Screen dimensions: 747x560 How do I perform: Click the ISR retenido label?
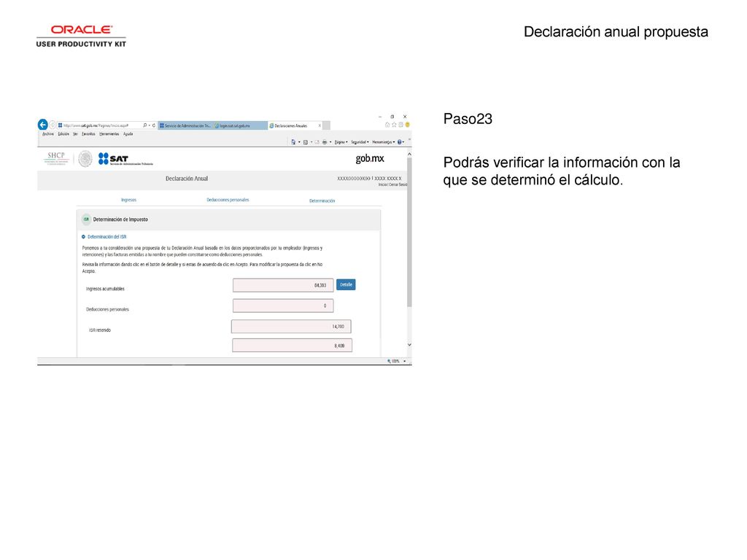100,330
